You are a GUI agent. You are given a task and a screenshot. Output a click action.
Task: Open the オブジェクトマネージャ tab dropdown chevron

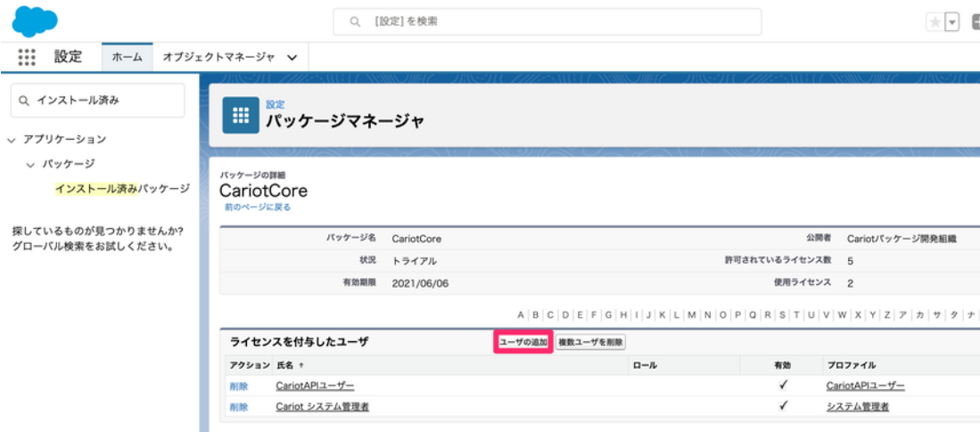[292, 58]
